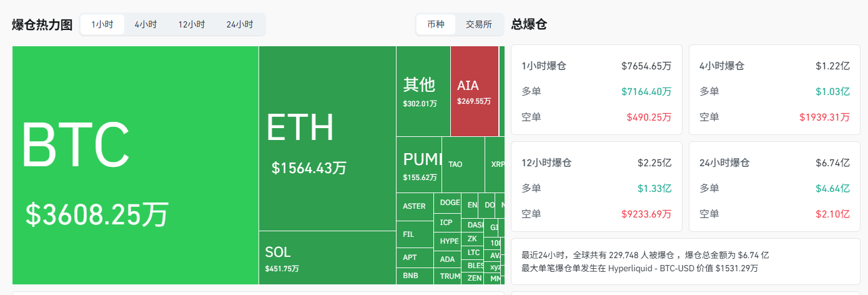Select the ASTER tile
868x295 pixels.
(x=415, y=206)
